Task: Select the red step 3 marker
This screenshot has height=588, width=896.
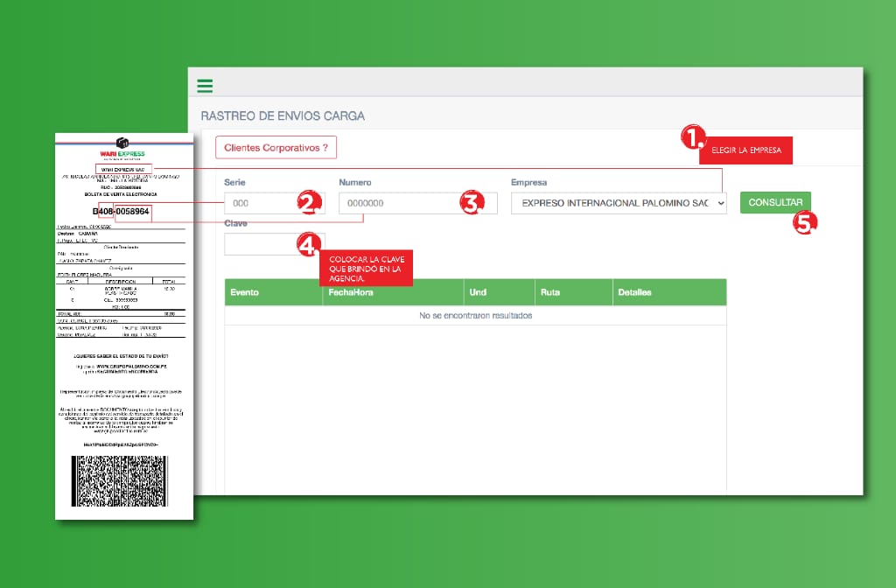Action: click(471, 203)
